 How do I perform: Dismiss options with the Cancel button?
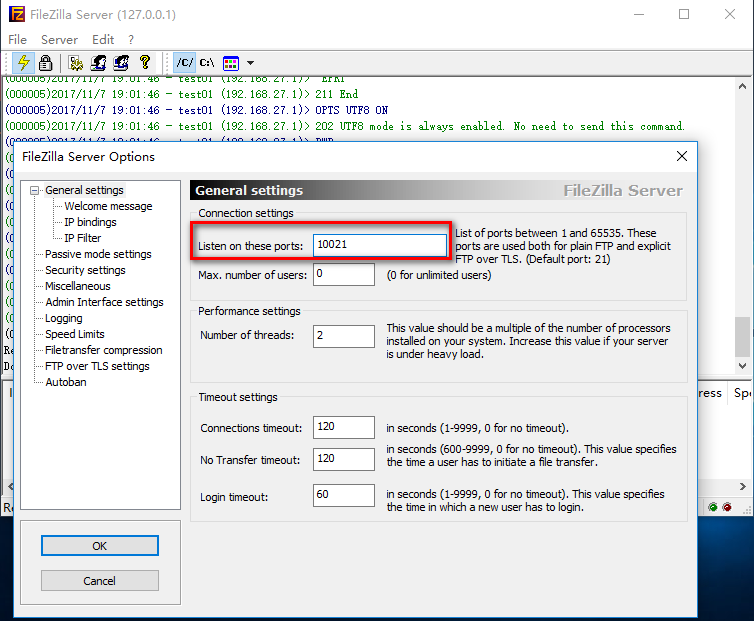pos(100,581)
